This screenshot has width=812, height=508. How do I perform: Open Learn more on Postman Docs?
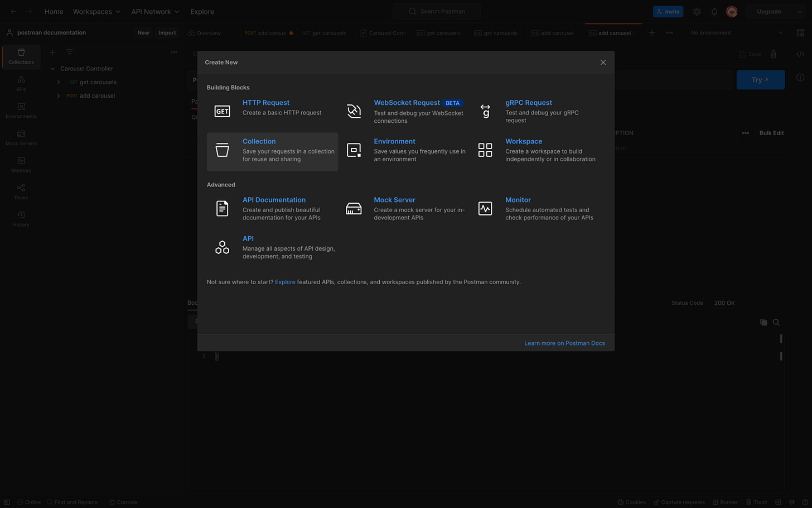click(564, 343)
